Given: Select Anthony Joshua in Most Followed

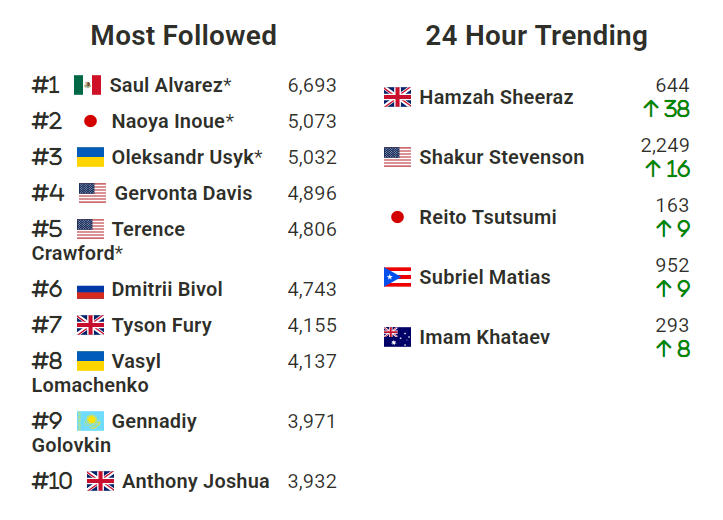Looking at the screenshot, I should tap(196, 481).
